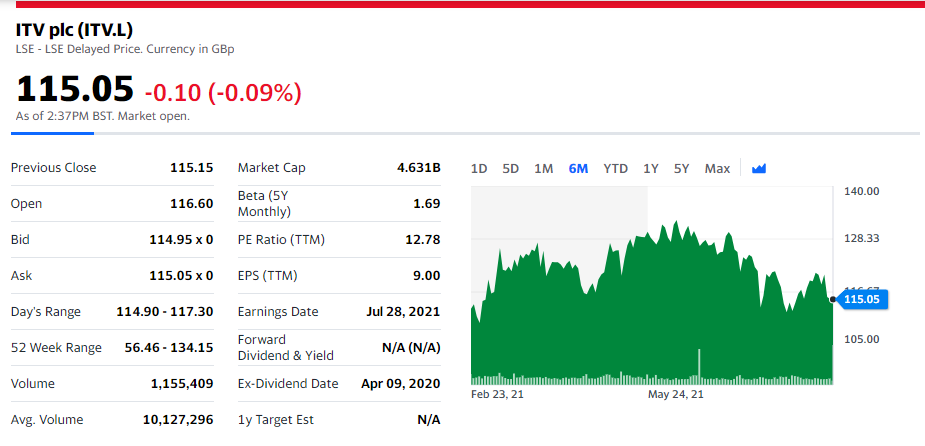Image resolution: width=925 pixels, height=446 pixels.
Task: Click the PE Ratio value 12.78
Action: pos(423,240)
